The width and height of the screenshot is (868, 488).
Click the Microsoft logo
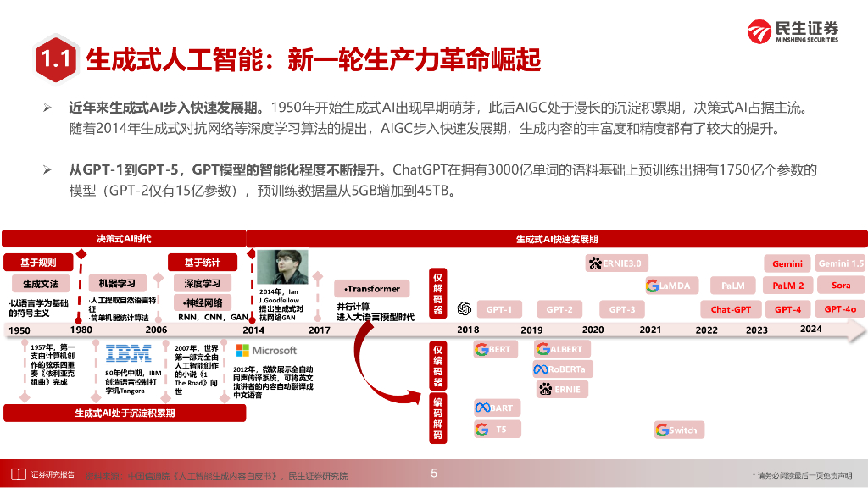pyautogui.click(x=266, y=351)
